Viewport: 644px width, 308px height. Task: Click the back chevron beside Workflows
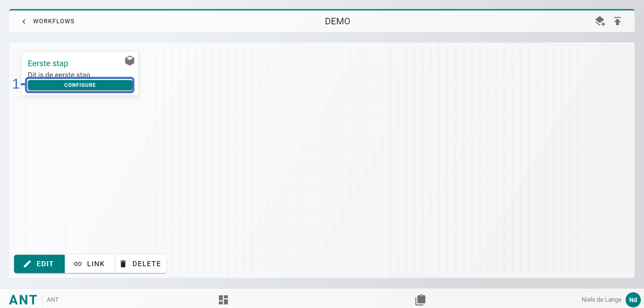24,22
